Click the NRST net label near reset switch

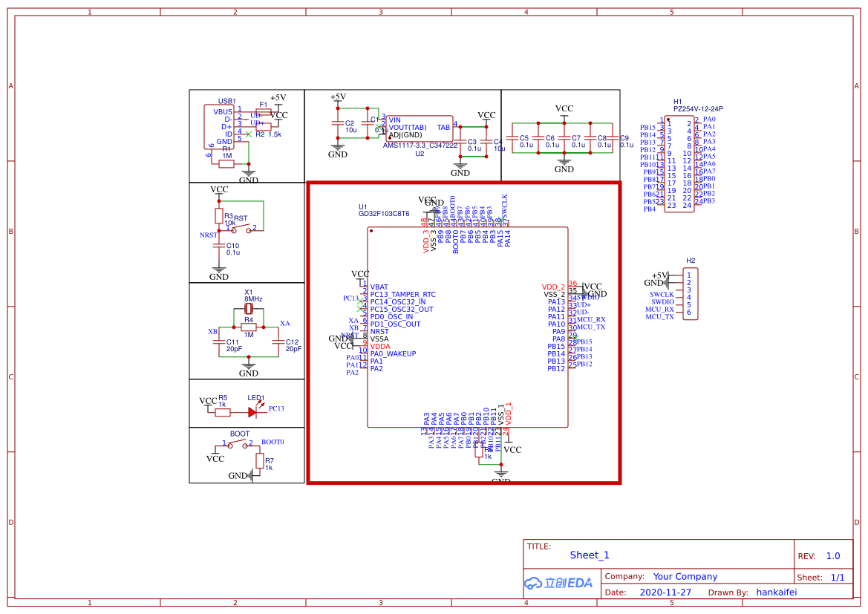click(208, 235)
